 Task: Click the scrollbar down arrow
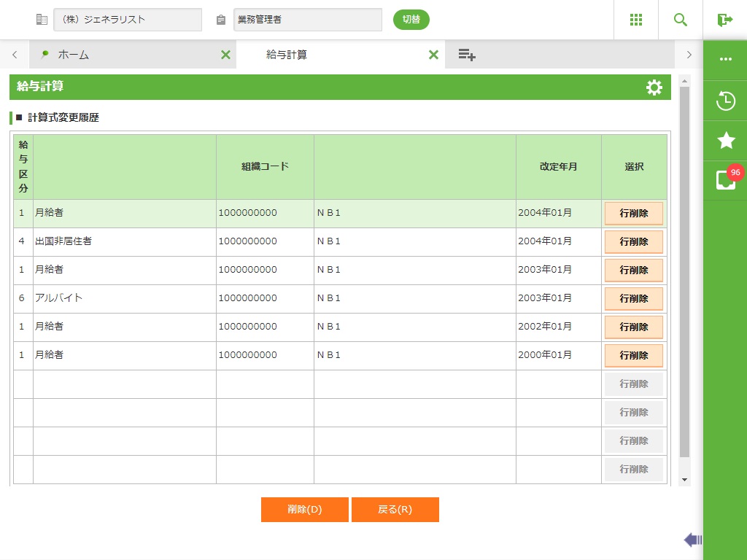click(684, 480)
